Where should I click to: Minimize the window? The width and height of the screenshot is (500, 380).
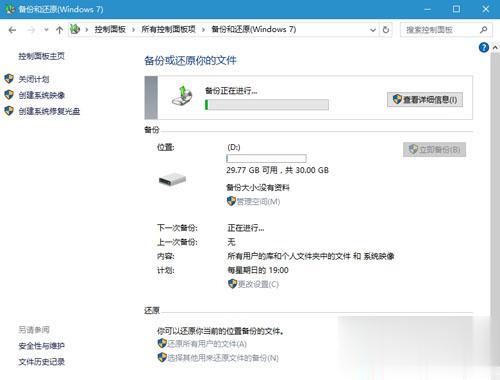(428, 9)
